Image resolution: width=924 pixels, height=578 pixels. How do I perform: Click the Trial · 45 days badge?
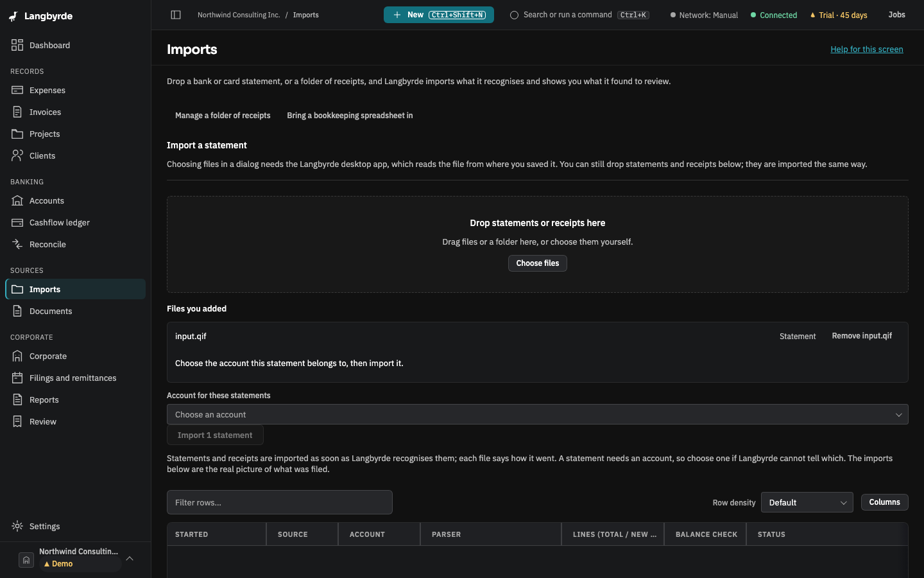(839, 15)
